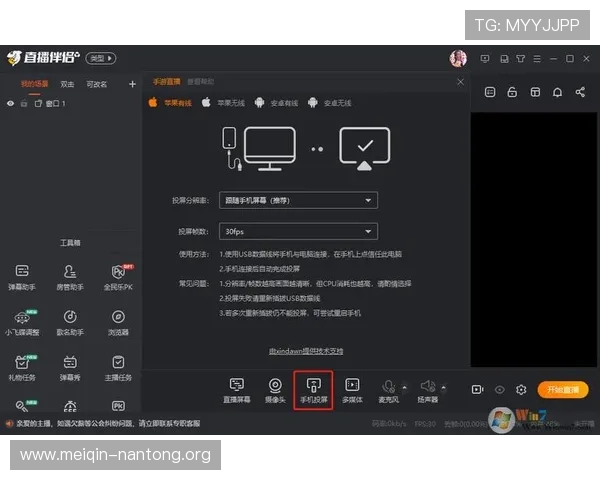Click the 工具箱 toolbox heading

(x=70, y=243)
